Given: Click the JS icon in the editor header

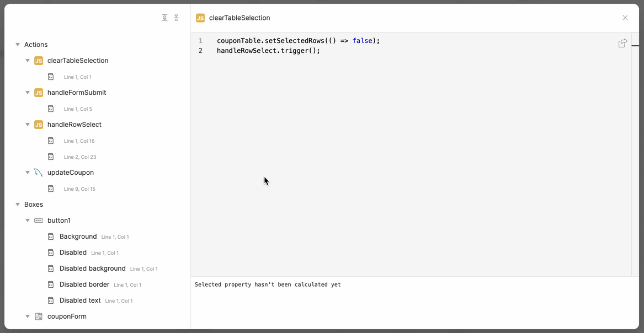Looking at the screenshot, I should 200,18.
